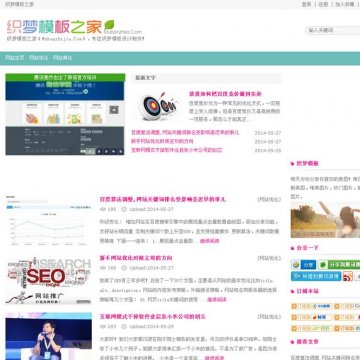This screenshot has height=360, width=360.
Task: Click the date 2014-05-29 in latest list
Action: [268, 151]
